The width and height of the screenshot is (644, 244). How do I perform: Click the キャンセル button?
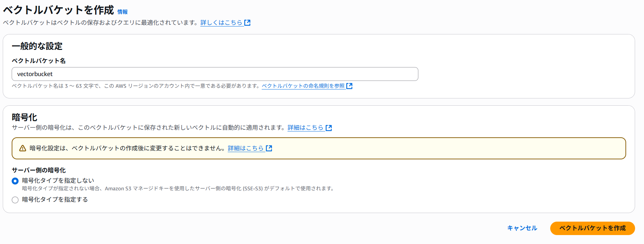tap(522, 228)
